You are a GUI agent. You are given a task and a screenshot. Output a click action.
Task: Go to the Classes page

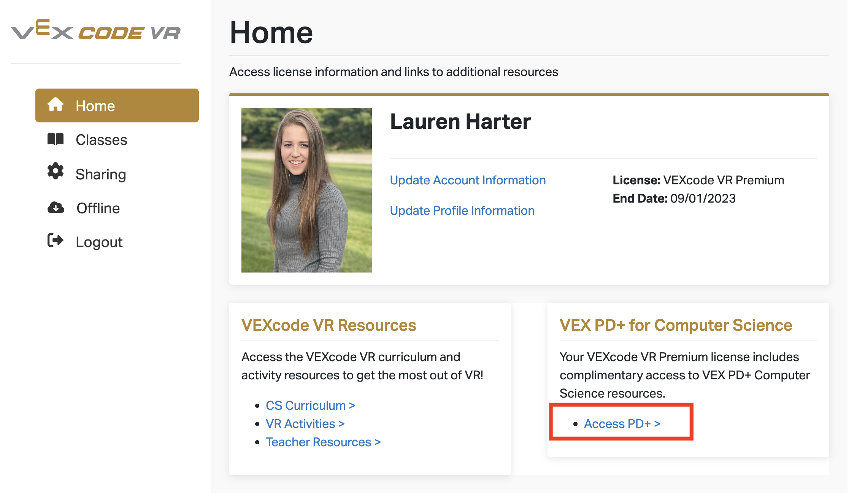pyautogui.click(x=101, y=140)
